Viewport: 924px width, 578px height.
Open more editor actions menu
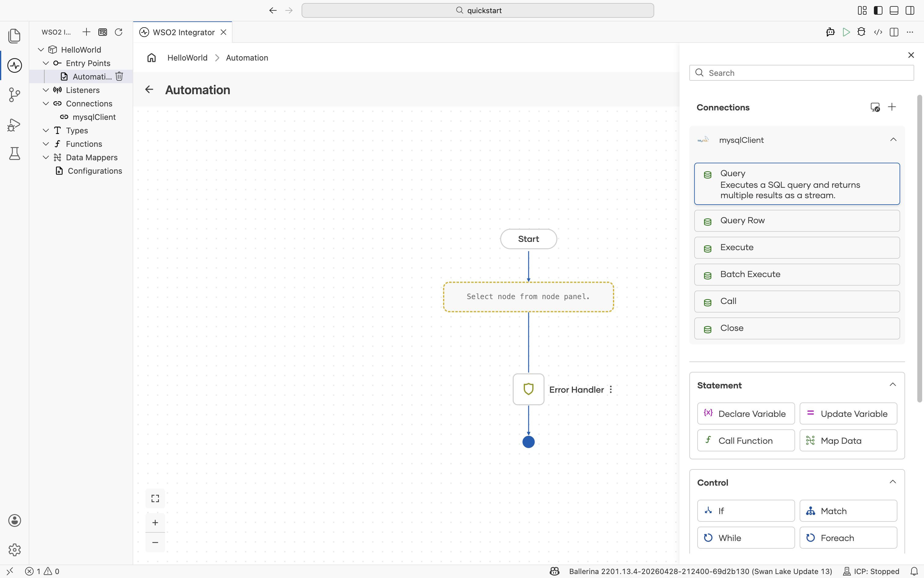pos(910,32)
